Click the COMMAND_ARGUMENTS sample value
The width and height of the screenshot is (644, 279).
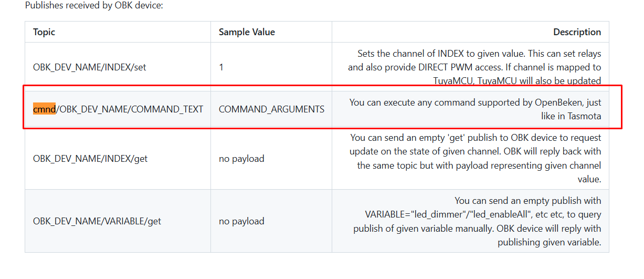pyautogui.click(x=271, y=109)
